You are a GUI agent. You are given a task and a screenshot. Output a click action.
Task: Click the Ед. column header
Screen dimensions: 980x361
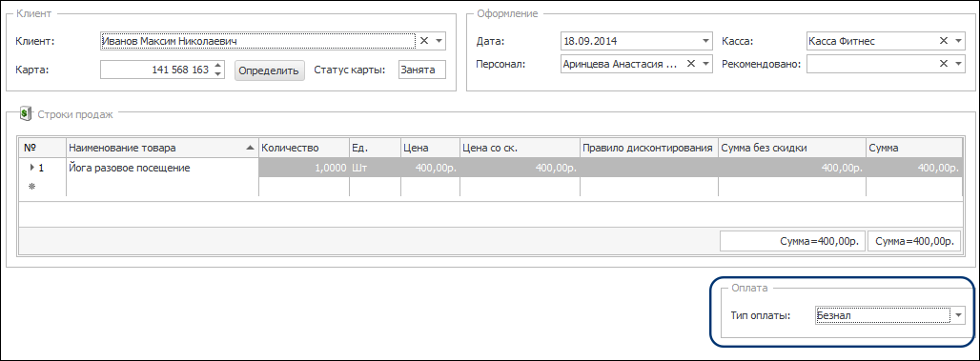pos(375,148)
